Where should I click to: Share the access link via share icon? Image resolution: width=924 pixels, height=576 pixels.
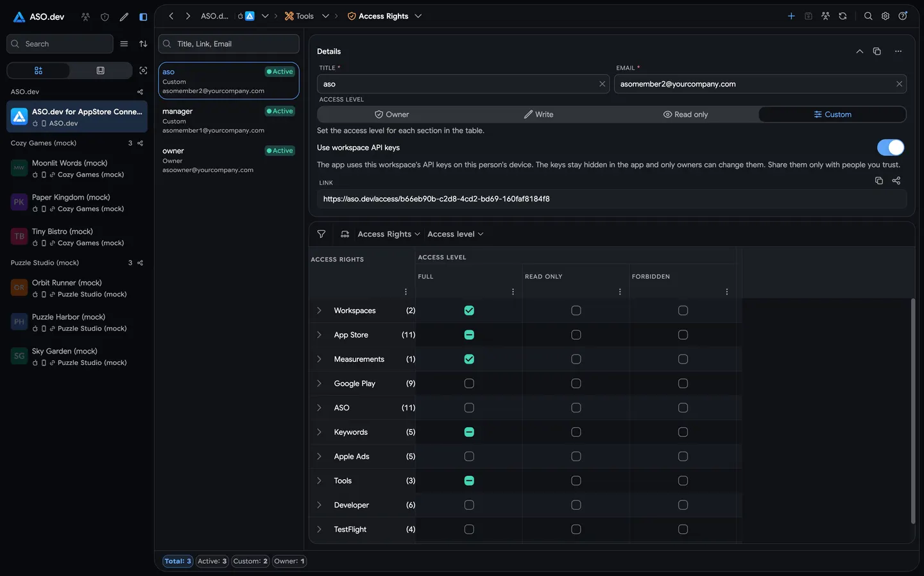click(x=896, y=181)
